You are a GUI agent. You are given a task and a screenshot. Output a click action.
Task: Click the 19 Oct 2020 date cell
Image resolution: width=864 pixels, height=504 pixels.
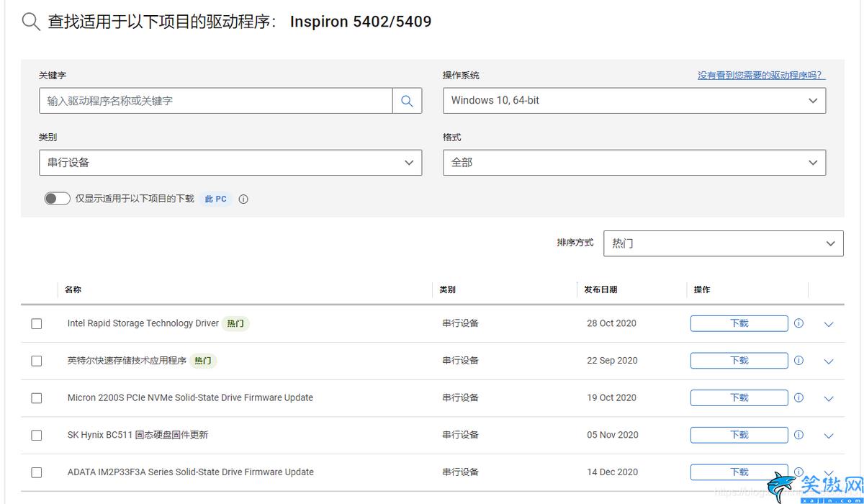611,397
